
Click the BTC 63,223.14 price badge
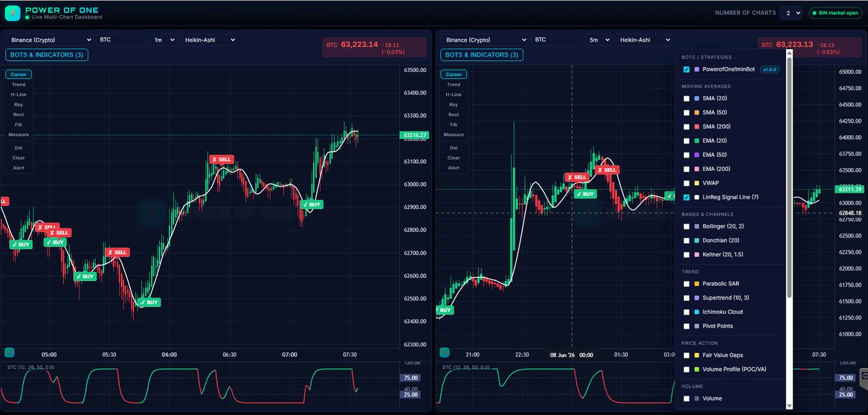[374, 47]
